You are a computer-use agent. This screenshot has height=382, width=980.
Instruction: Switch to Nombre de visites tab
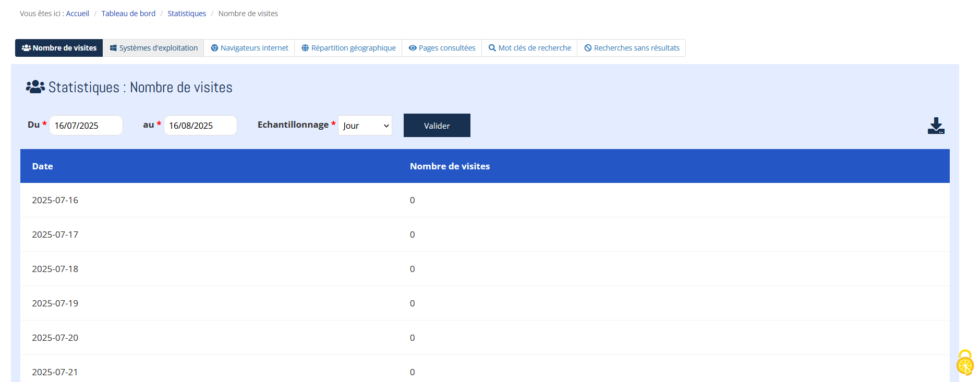tap(59, 48)
